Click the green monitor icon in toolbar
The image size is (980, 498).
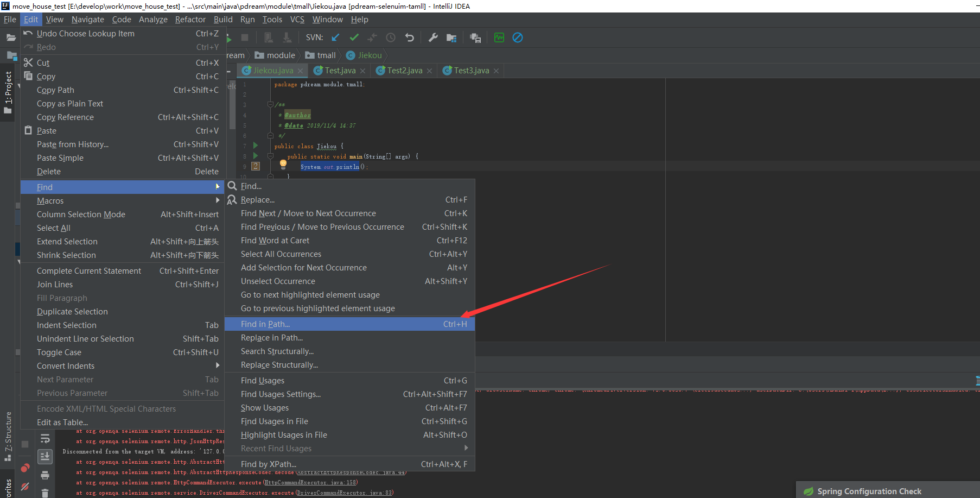(x=499, y=37)
